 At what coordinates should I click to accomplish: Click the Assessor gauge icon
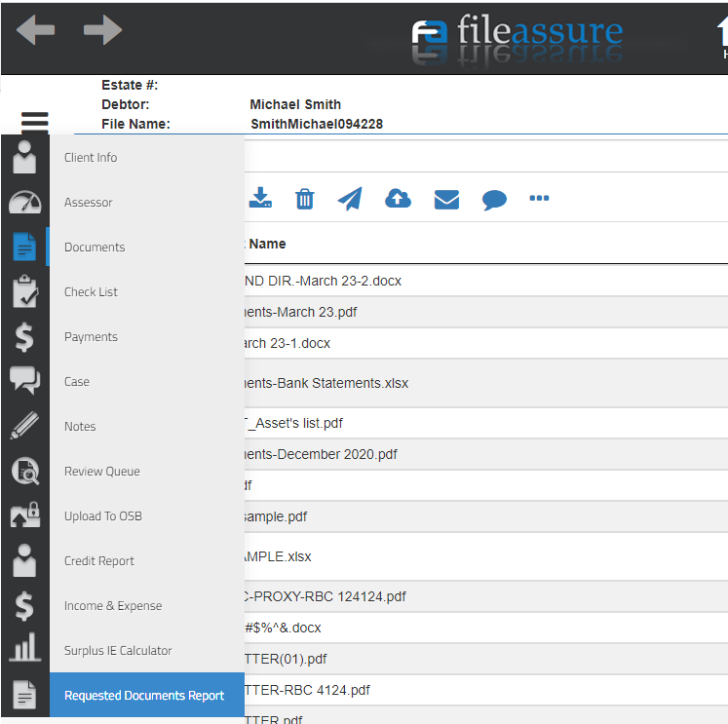pos(24,202)
